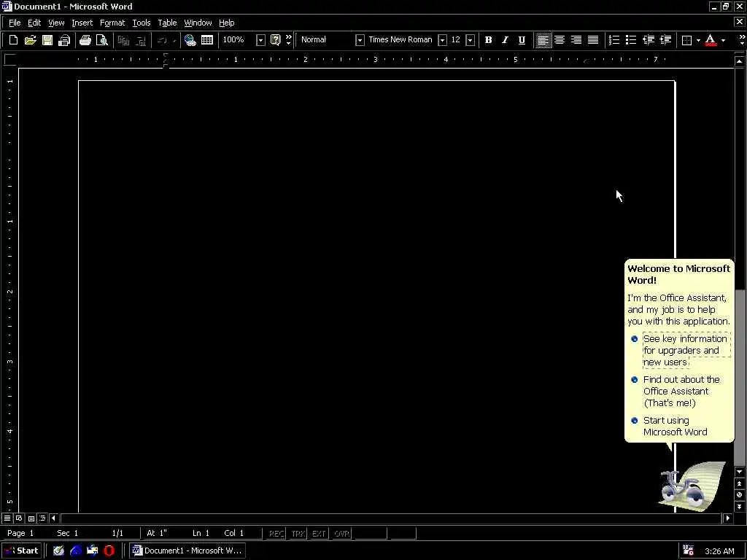
Task: Click the fax/print icon beside Save
Action: [x=64, y=40]
